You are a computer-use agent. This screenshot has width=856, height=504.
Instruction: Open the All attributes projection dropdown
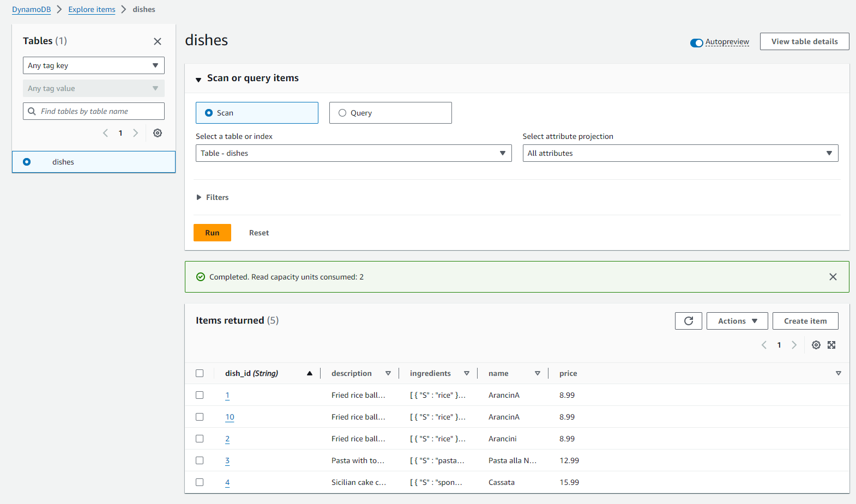pyautogui.click(x=680, y=153)
